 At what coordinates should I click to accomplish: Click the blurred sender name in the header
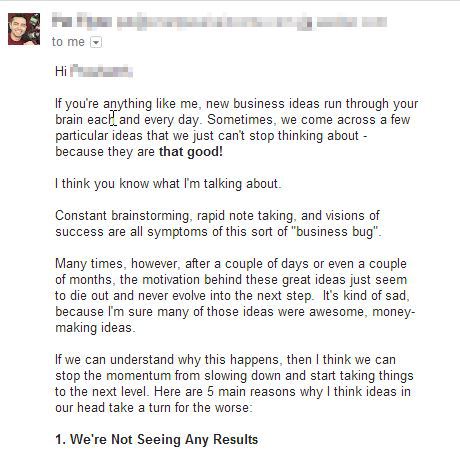(82, 21)
